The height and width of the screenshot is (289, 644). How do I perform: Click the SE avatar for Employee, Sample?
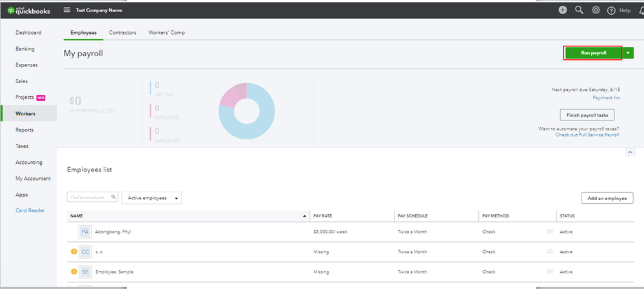point(85,272)
